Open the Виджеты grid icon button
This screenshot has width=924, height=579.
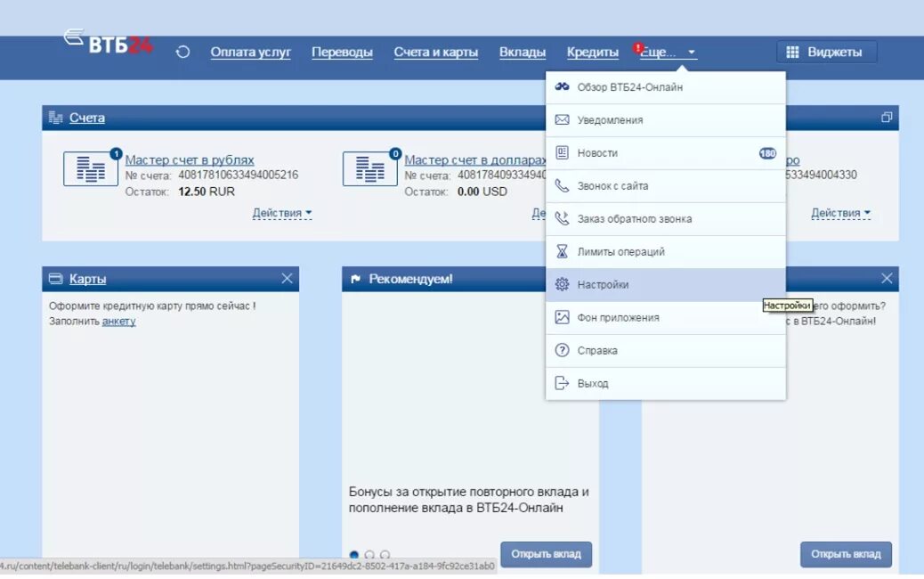(x=826, y=52)
